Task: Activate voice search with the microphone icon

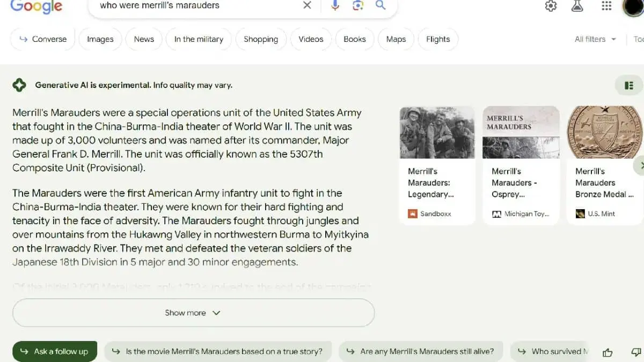Action: 334,6
